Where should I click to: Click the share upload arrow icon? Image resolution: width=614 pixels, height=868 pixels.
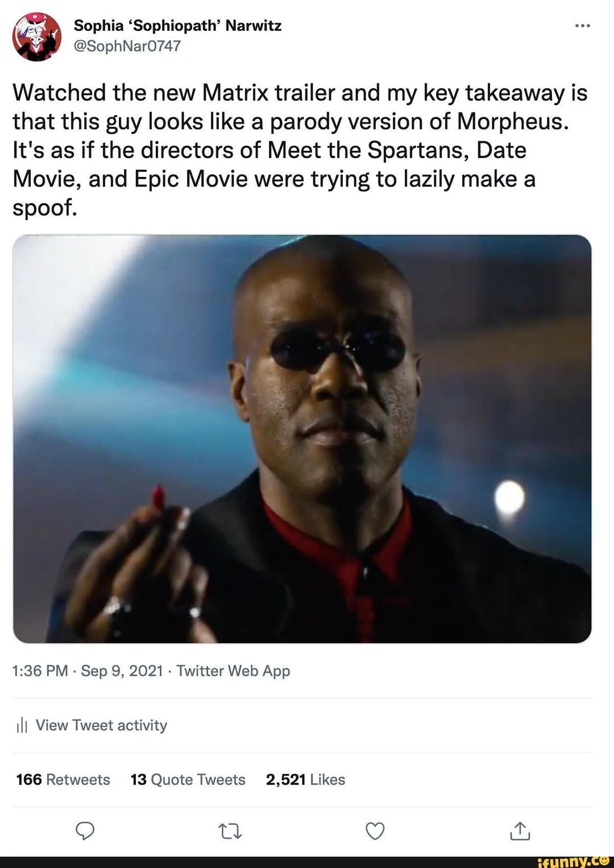(520, 831)
